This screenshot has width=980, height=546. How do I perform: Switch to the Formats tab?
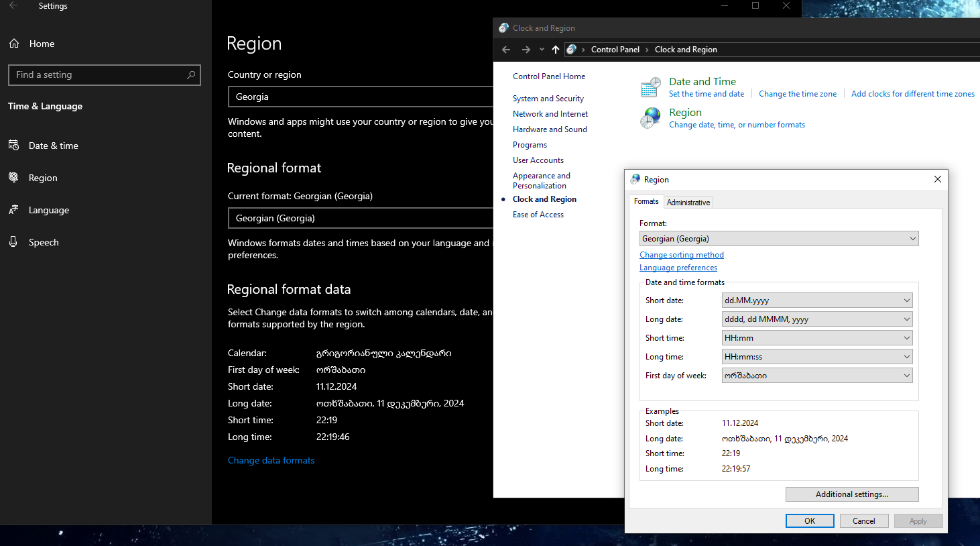(x=646, y=201)
